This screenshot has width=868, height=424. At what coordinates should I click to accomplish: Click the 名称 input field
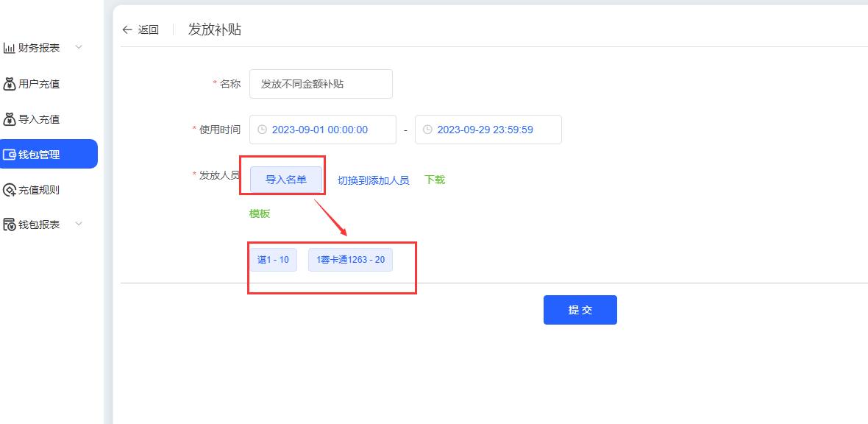pos(321,84)
